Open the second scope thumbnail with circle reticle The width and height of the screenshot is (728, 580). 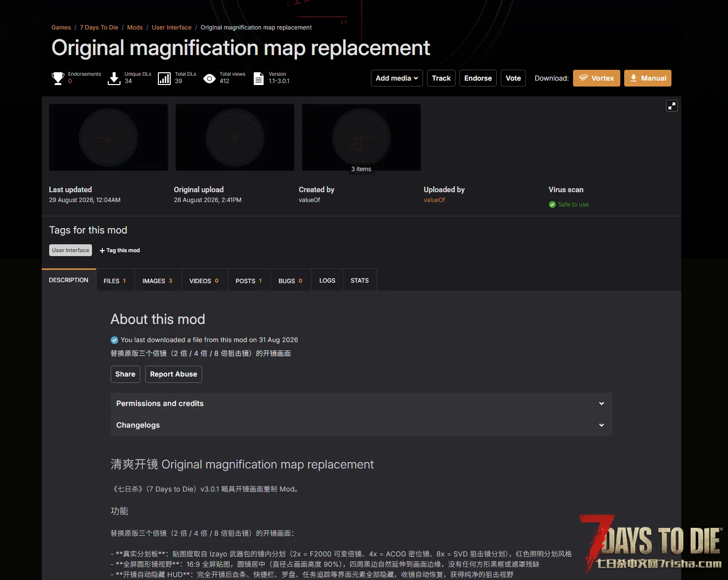tap(235, 137)
